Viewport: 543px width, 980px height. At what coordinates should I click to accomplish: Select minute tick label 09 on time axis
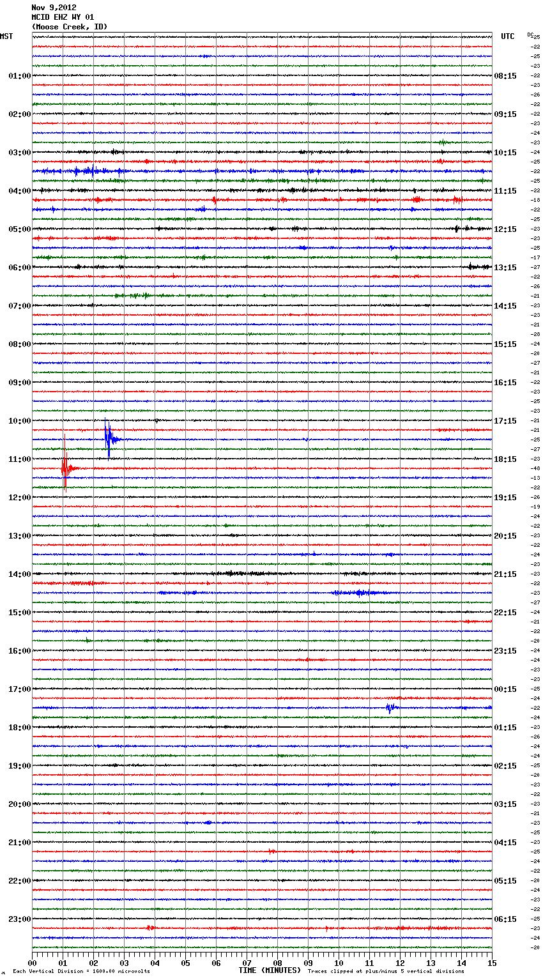pos(308,963)
